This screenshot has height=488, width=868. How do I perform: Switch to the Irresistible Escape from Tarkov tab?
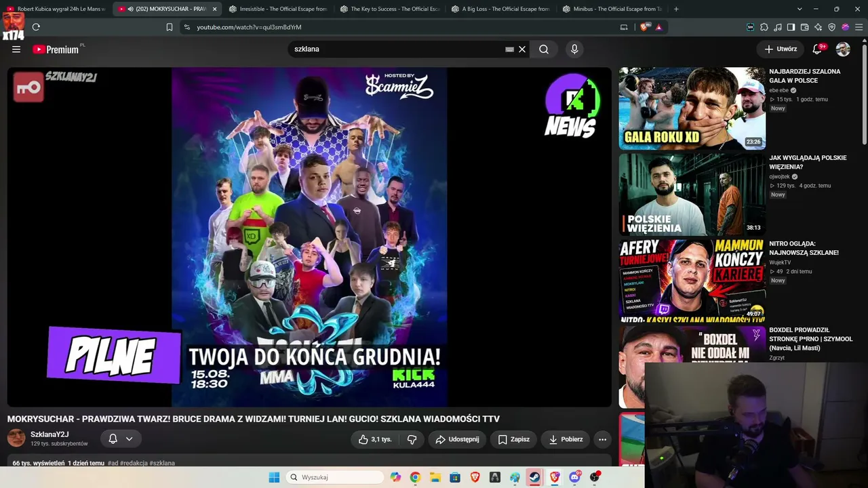(x=278, y=9)
